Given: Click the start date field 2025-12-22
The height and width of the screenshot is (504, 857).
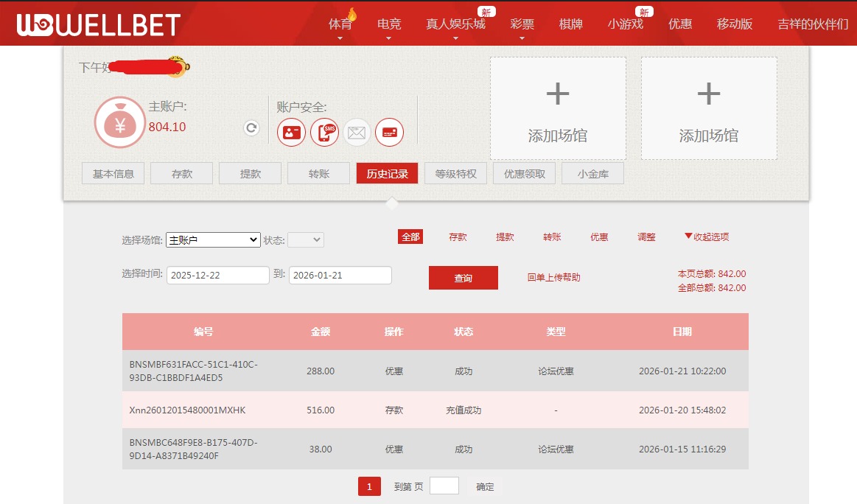Looking at the screenshot, I should [217, 276].
